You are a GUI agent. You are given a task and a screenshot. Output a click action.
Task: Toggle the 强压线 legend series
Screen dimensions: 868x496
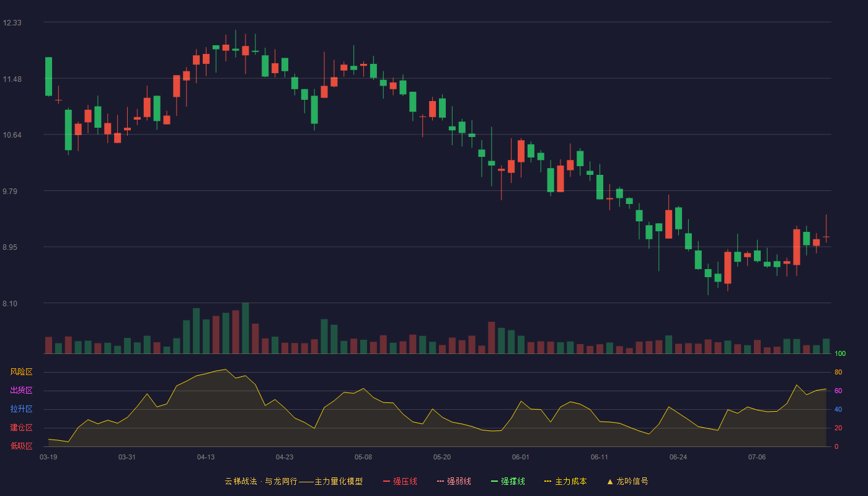point(400,481)
